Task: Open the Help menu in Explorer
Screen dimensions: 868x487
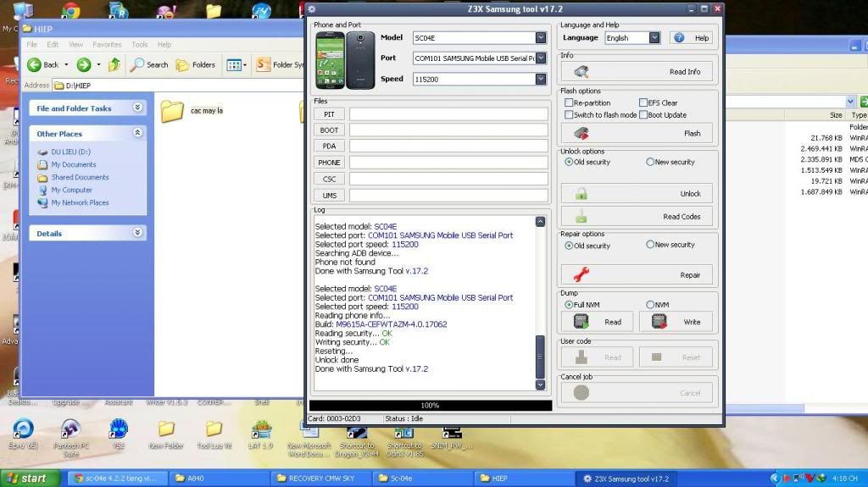Action: pos(164,44)
